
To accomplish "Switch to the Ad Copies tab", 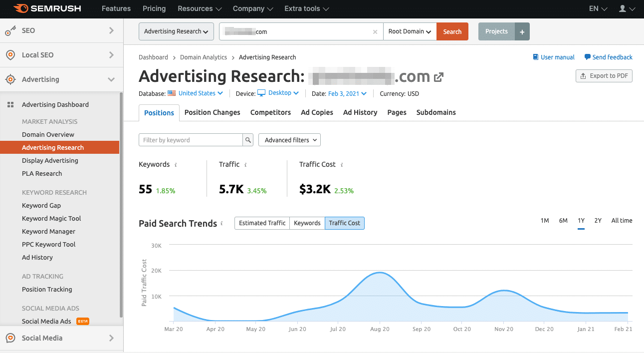I will click(317, 113).
